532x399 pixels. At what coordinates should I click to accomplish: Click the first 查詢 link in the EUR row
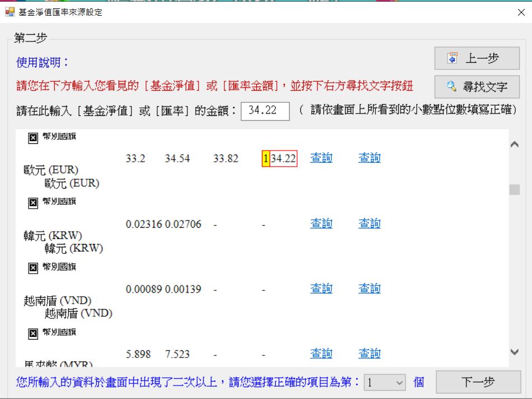pos(321,158)
